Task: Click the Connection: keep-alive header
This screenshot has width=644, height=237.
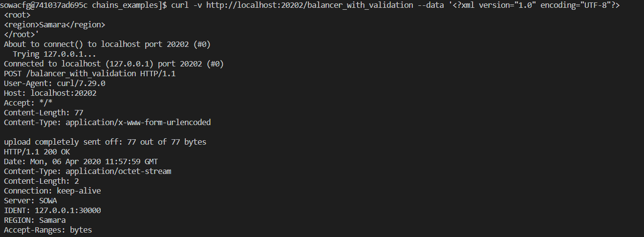Action: 52,191
